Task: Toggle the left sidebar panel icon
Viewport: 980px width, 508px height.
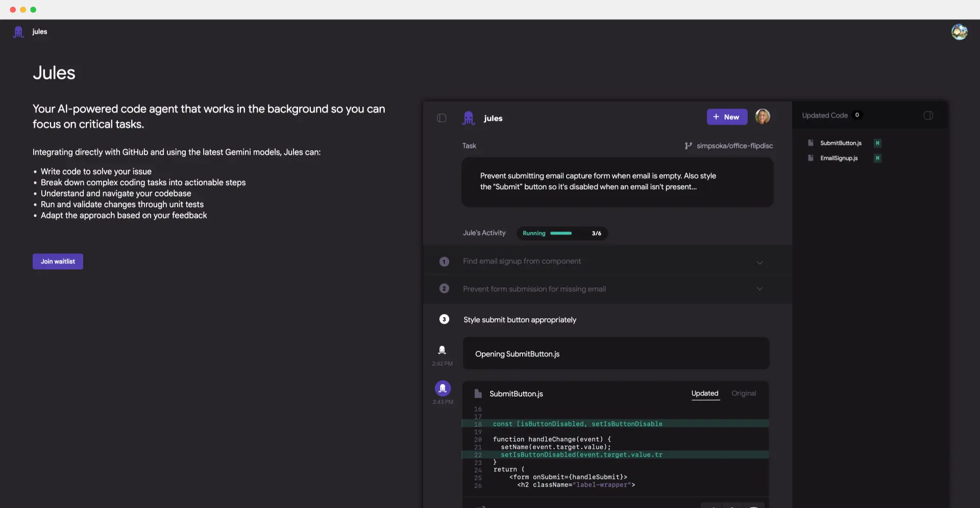Action: tap(442, 118)
